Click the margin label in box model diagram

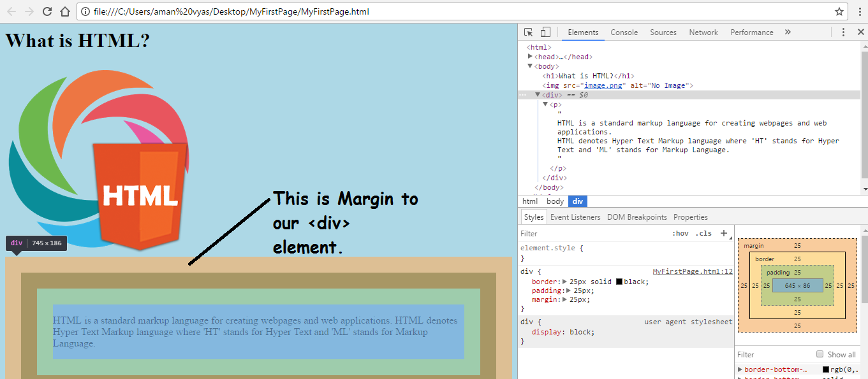click(x=754, y=246)
